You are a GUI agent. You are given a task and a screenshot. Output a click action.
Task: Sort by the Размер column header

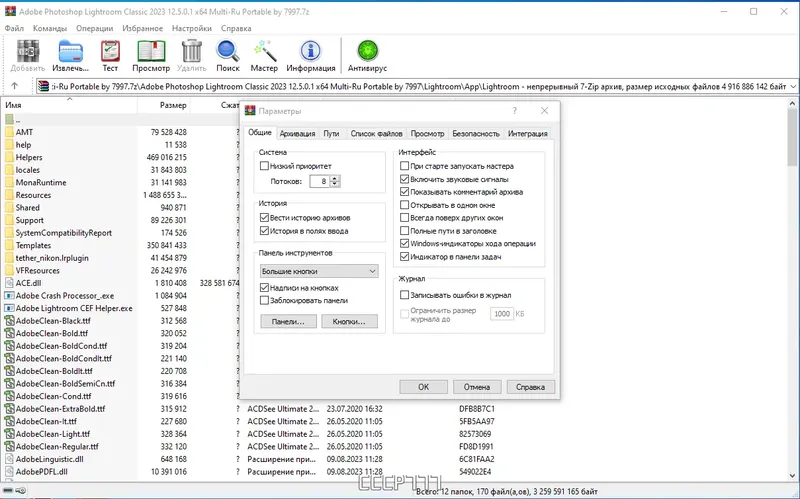pos(164,105)
